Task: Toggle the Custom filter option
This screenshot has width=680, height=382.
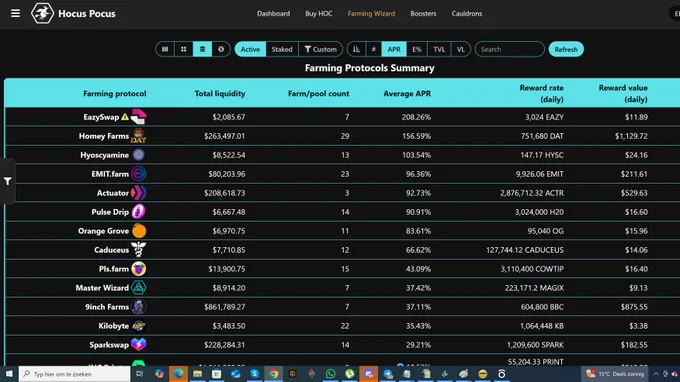Action: click(320, 49)
